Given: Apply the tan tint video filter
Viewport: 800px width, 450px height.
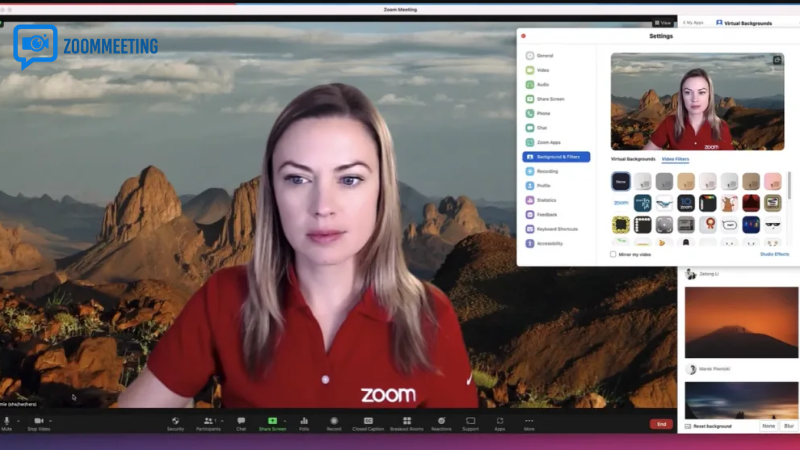Looking at the screenshot, I should point(686,181).
